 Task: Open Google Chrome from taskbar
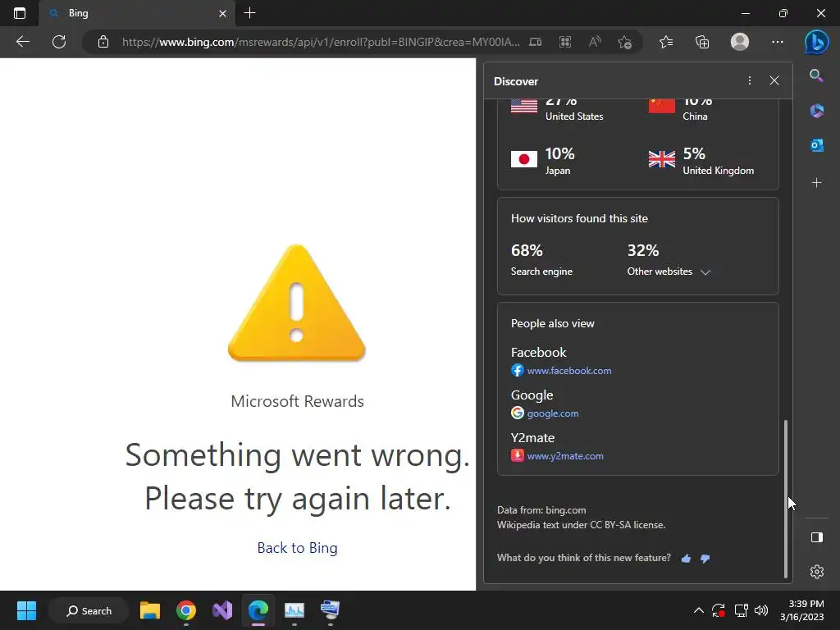(186, 610)
